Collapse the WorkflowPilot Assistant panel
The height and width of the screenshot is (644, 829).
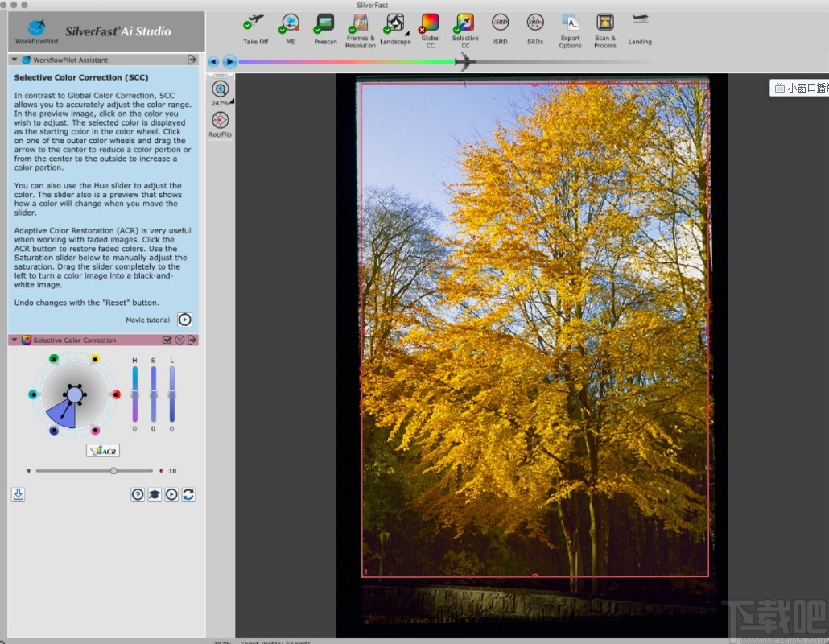coord(14,60)
